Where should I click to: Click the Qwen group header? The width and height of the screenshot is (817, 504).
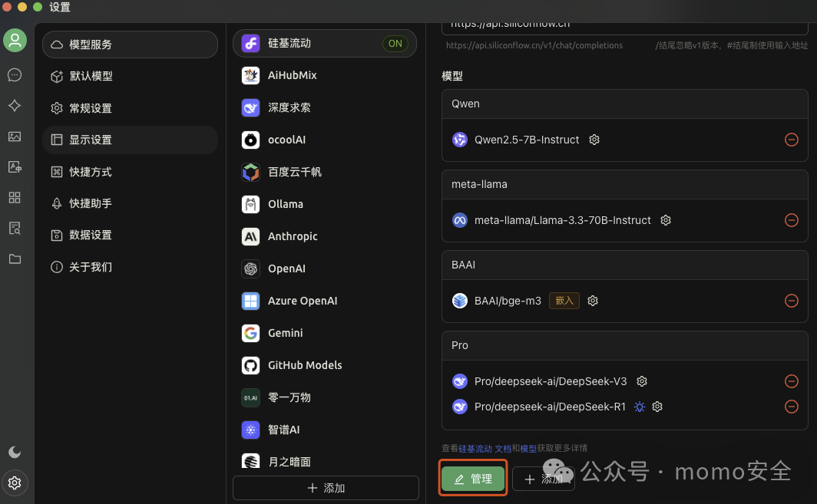point(625,104)
